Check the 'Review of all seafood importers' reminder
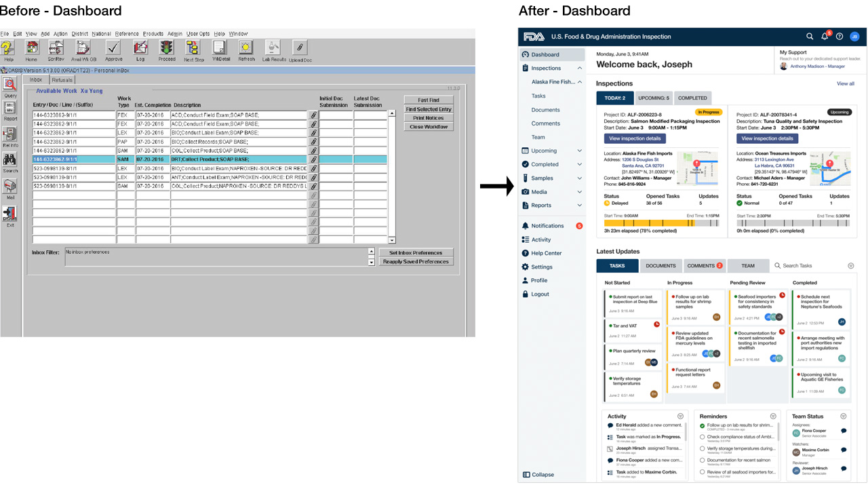Screen dimensions: 868x485 tap(703, 471)
